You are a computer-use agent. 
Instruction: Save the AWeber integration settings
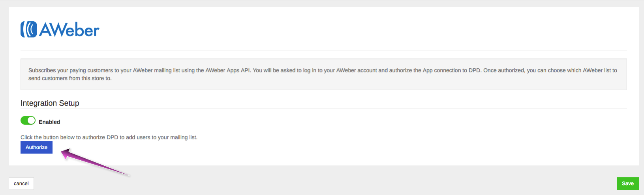[627, 184]
